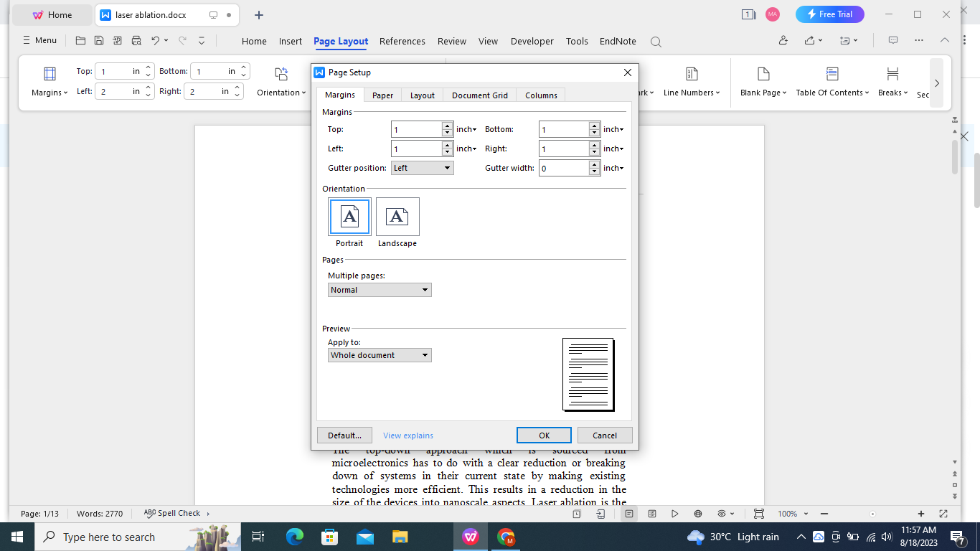
Task: Click the View explains link
Action: click(x=407, y=435)
